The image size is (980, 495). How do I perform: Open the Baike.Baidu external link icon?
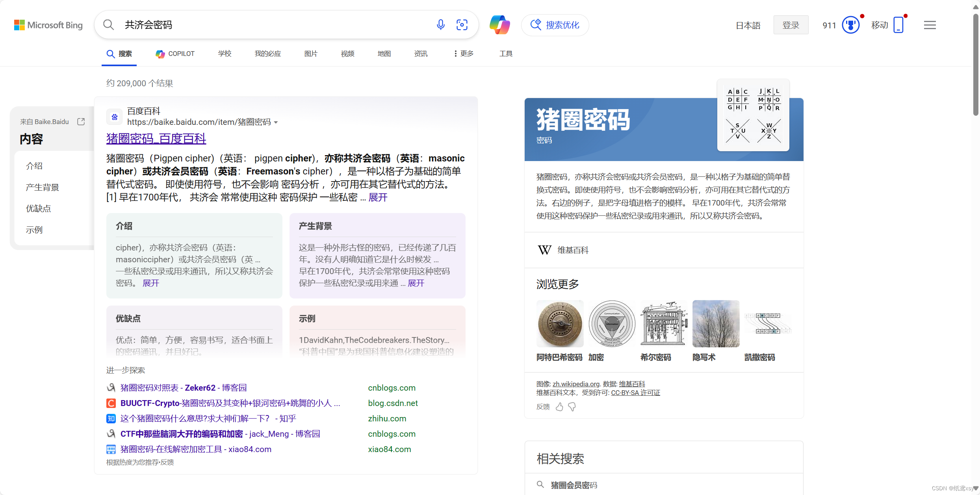(81, 122)
